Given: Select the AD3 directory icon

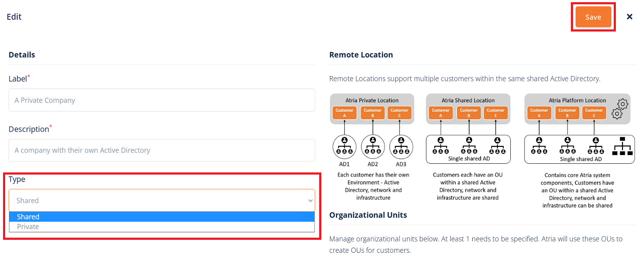Looking at the screenshot, I should coord(401,146).
